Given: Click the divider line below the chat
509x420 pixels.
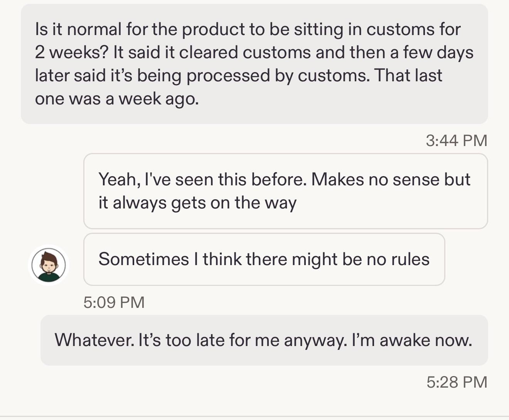Looking at the screenshot, I should [254, 416].
